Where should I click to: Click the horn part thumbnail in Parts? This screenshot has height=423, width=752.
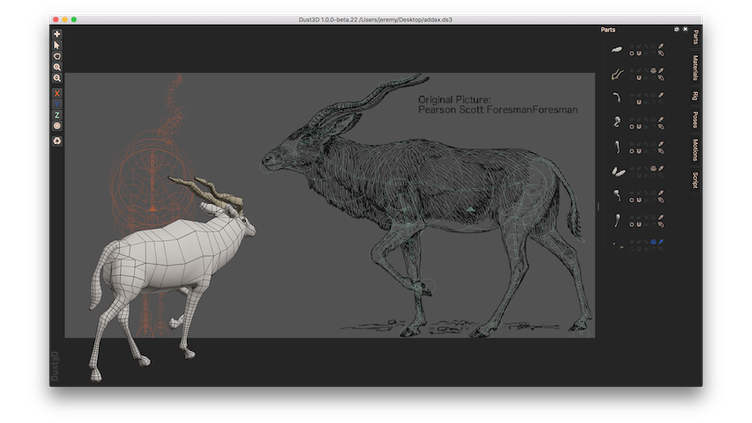pos(618,73)
